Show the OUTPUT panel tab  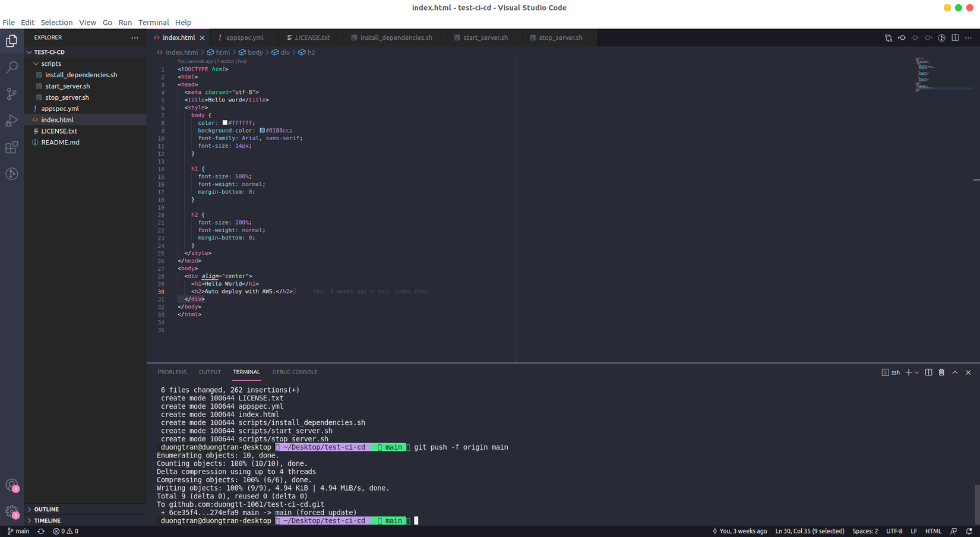tap(210, 372)
